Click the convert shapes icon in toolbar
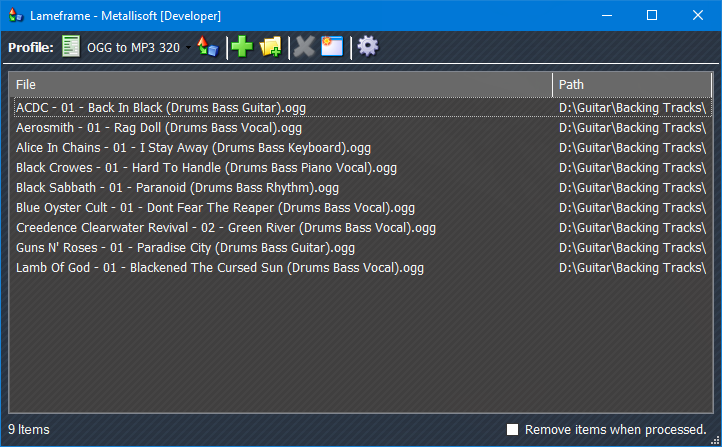The width and height of the screenshot is (722, 447). click(x=207, y=47)
